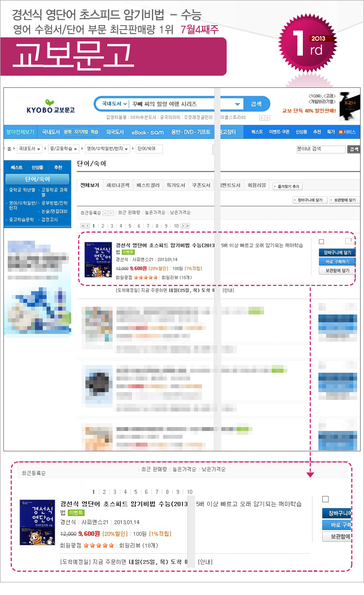
Task: Select 공부방법/진학 in the sidebar
Action: coord(54,203)
